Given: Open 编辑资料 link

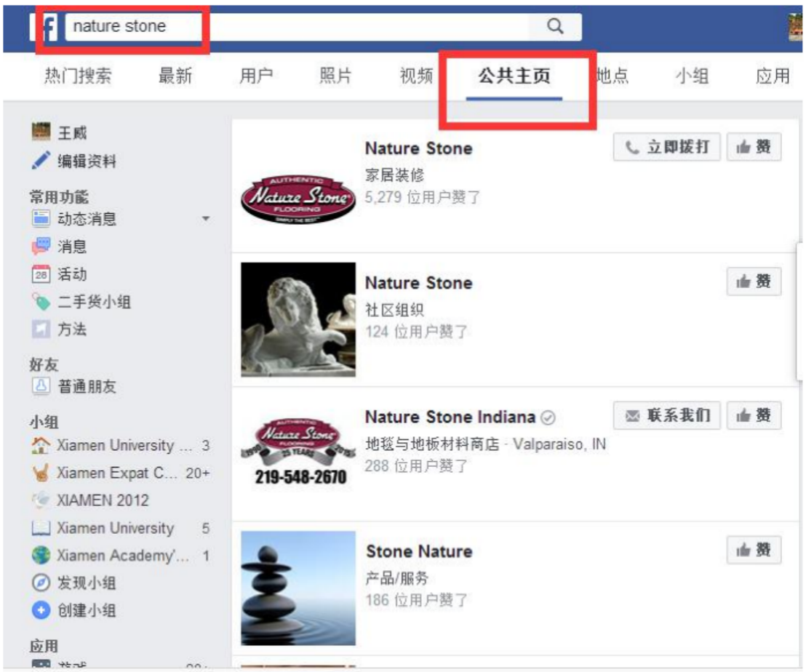Looking at the screenshot, I should [87, 161].
